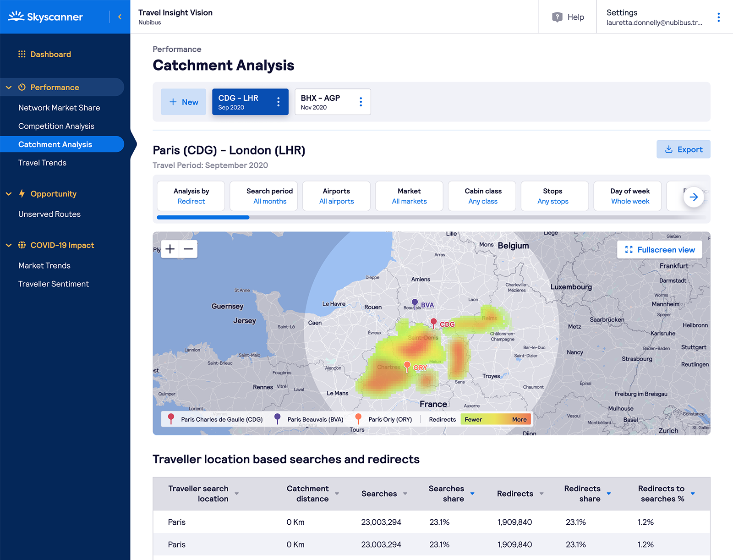Open the BHX - AGP tab options menu
The width and height of the screenshot is (733, 560).
(x=361, y=102)
